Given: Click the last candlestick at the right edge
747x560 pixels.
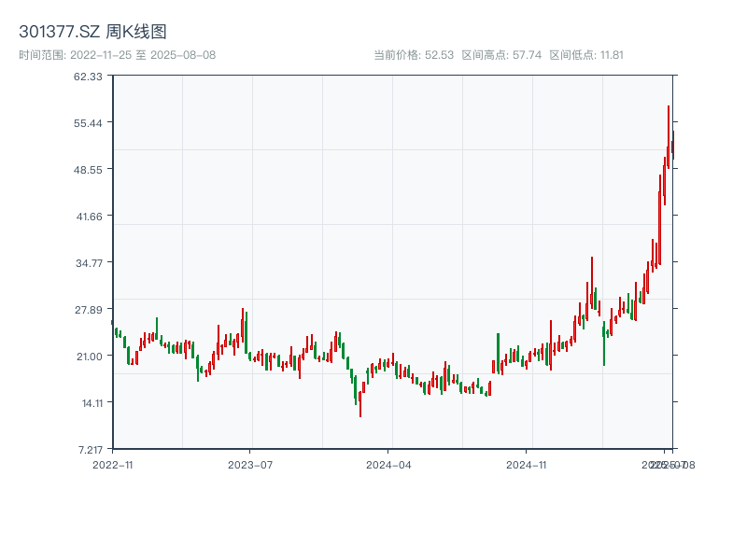Looking at the screenshot, I should 672,146.
